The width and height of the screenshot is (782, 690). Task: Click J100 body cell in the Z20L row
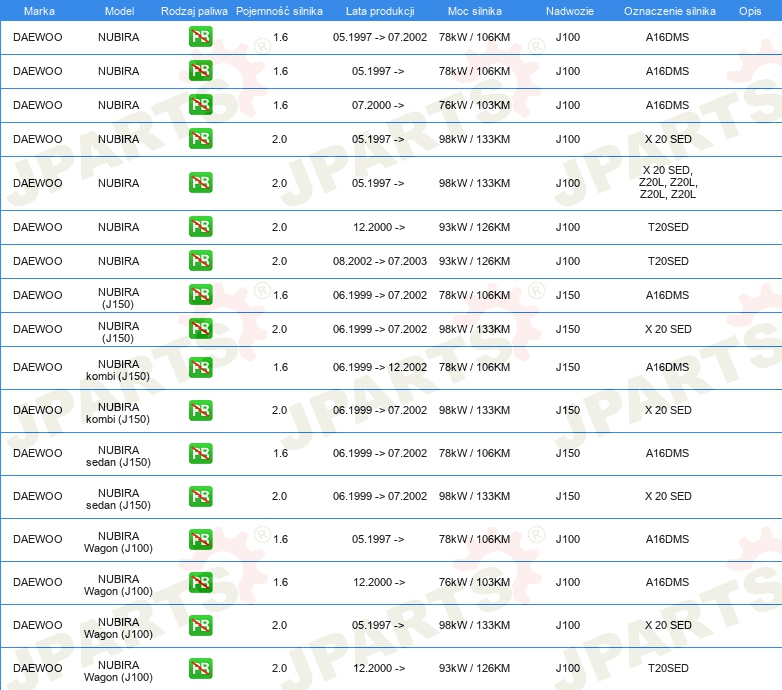coord(568,182)
